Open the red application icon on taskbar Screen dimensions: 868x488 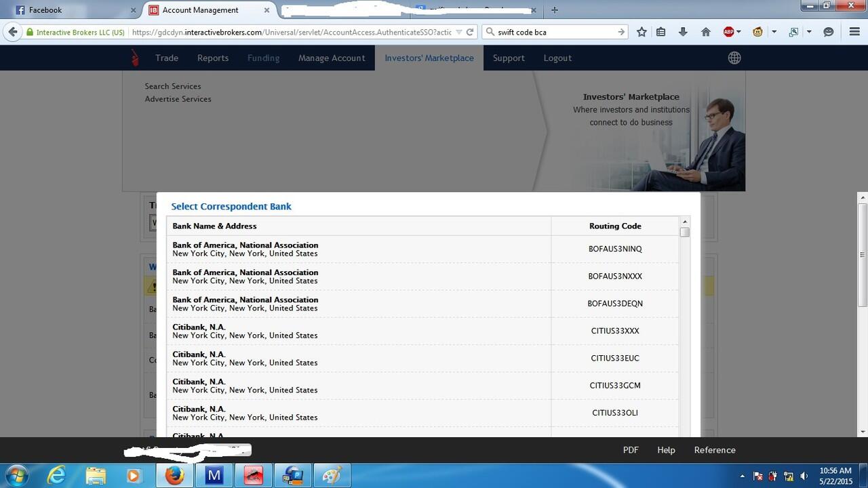pyautogui.click(x=253, y=476)
